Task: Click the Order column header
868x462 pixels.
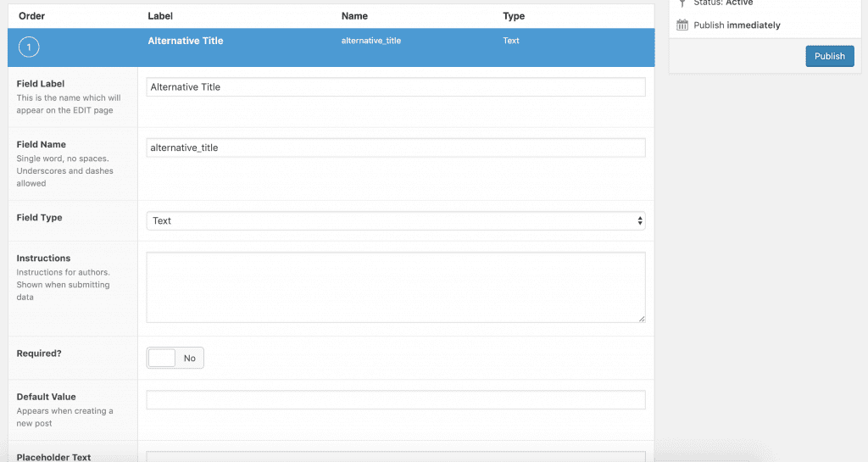Action: [x=31, y=16]
